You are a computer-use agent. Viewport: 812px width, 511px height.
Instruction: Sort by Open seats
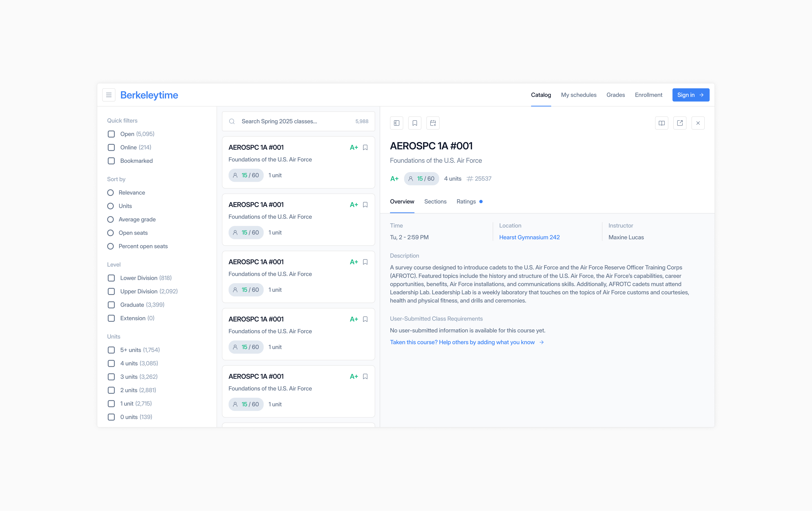click(x=110, y=233)
